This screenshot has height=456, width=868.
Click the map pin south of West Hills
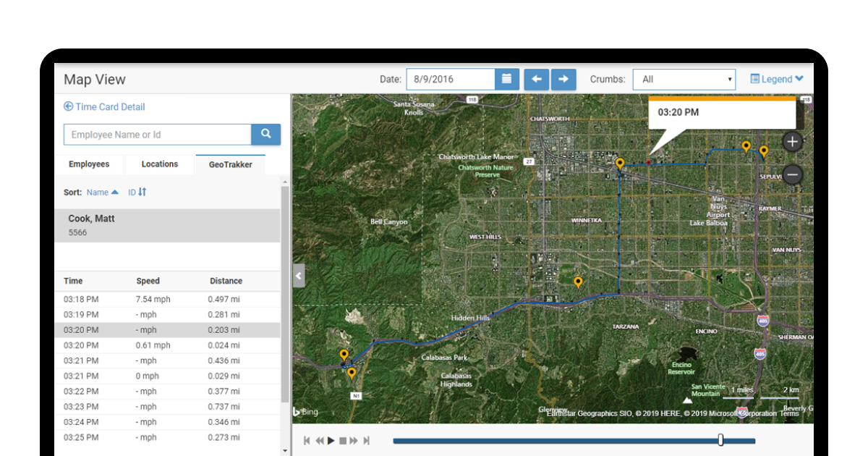point(578,282)
